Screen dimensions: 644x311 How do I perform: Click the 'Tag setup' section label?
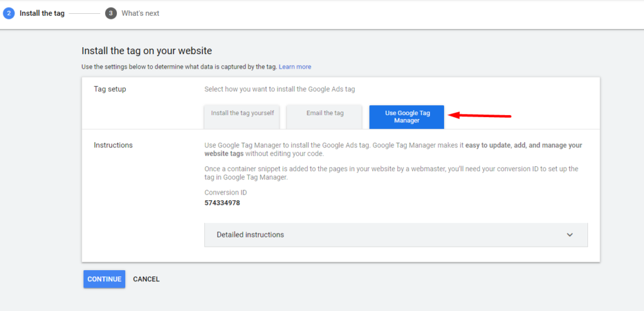tap(110, 89)
